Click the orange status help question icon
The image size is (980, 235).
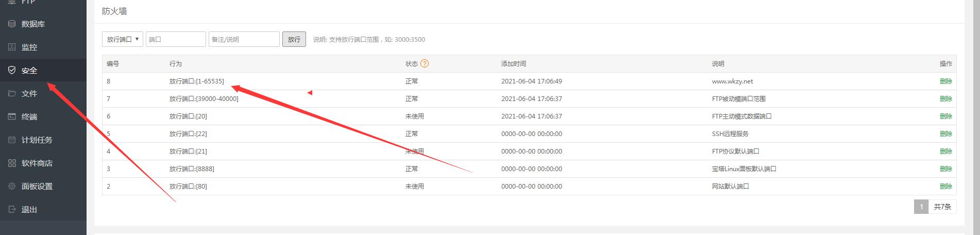[425, 64]
